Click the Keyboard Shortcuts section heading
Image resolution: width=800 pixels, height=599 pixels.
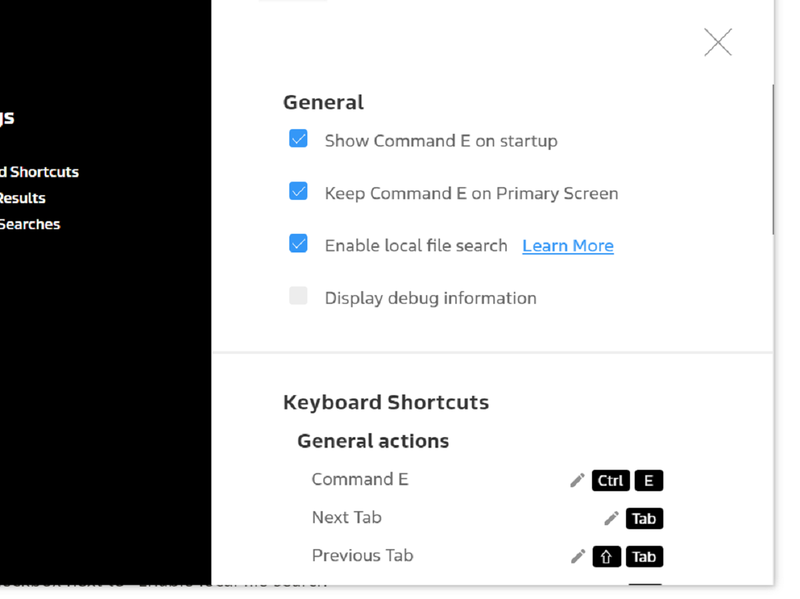coord(386,403)
